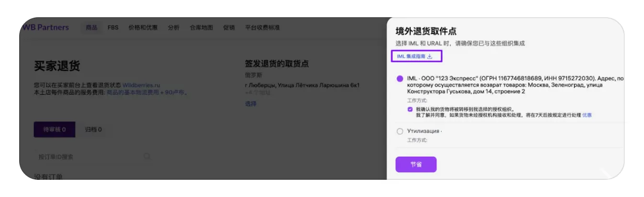Open the 商品 menu
Viewport: 644px width, 197px height.
point(92,28)
